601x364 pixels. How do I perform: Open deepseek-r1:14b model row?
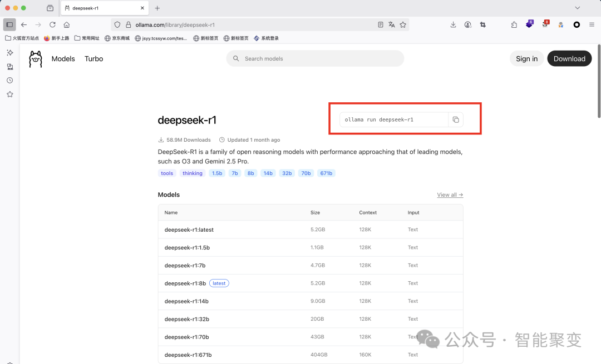(311, 301)
